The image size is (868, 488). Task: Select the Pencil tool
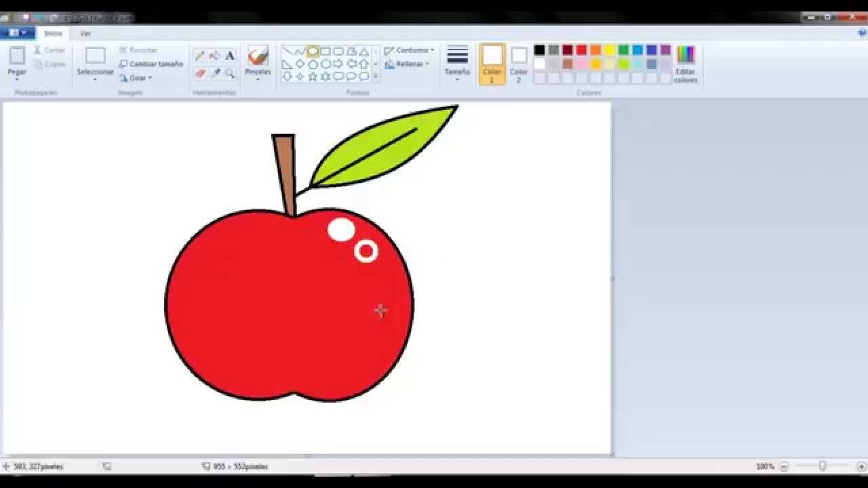(200, 56)
